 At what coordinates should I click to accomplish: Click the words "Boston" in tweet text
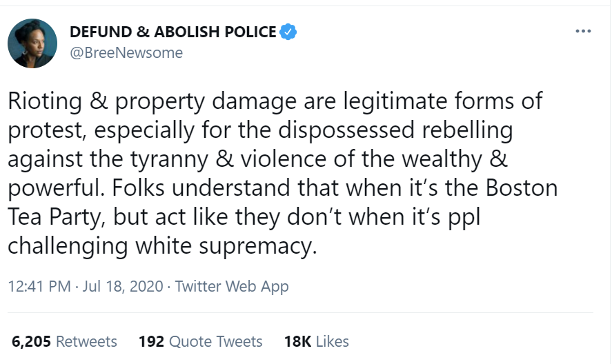click(x=522, y=188)
